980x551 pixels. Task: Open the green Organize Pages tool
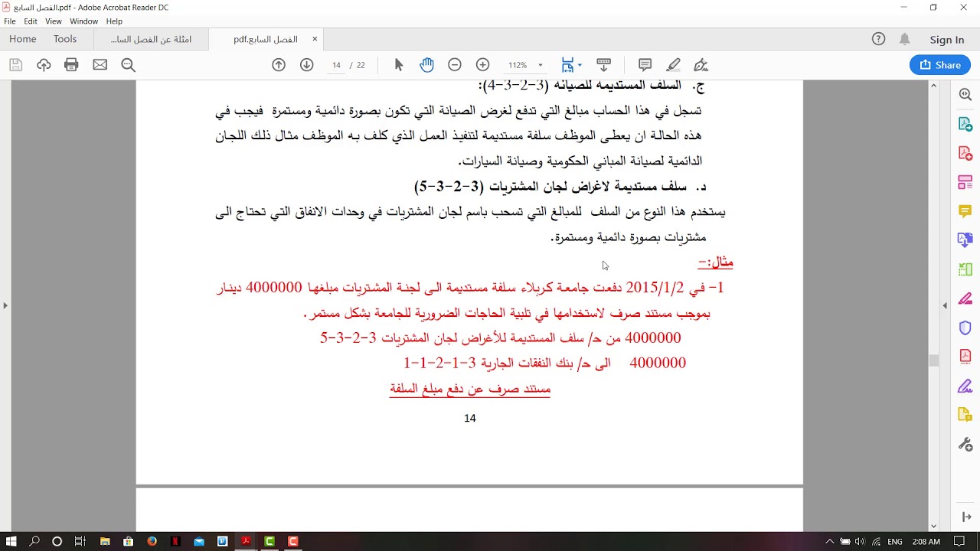click(965, 269)
